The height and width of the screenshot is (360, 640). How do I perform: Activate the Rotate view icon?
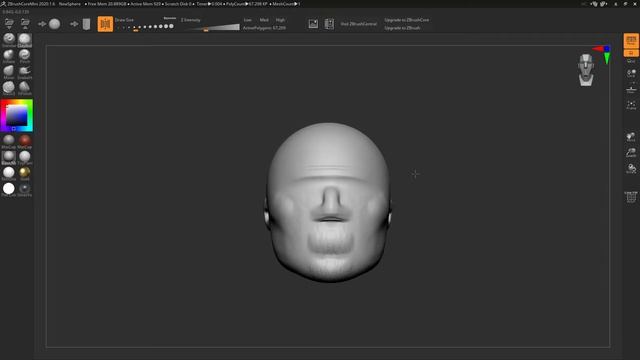pos(631,169)
